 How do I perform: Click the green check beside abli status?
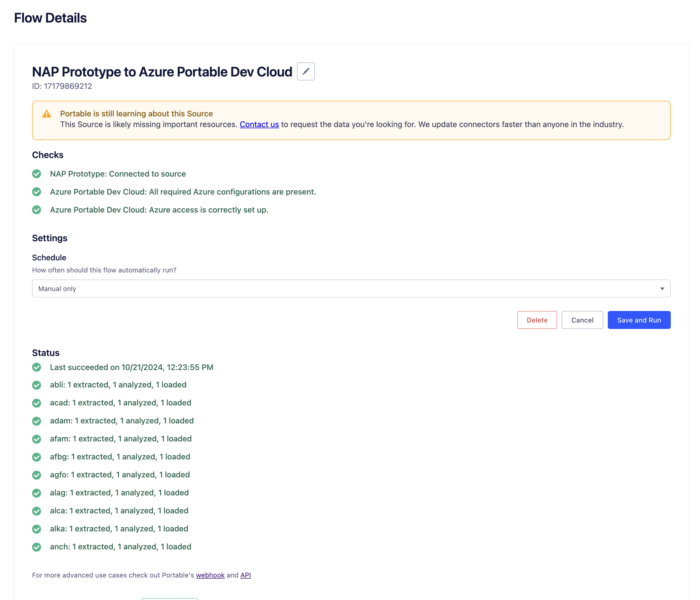(37, 385)
